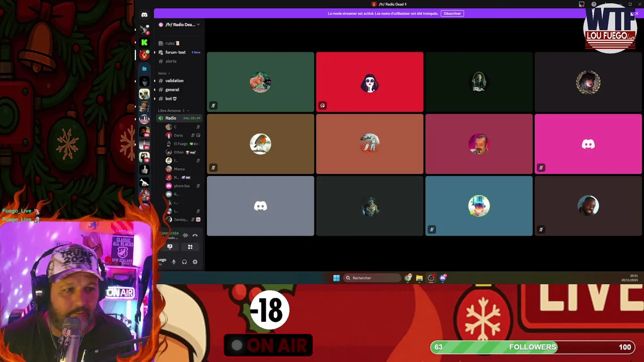The width and height of the screenshot is (644, 362).
Task: Open Chrome from the taskbar
Action: pos(408,278)
